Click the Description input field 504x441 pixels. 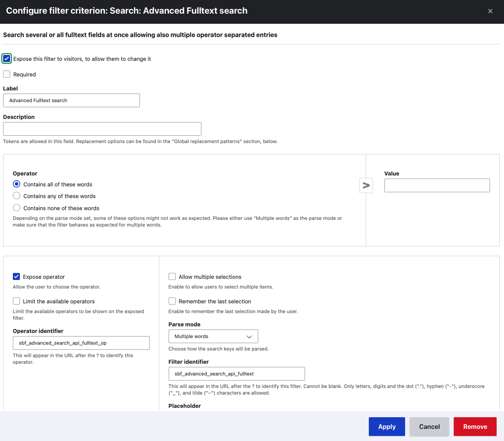[102, 129]
